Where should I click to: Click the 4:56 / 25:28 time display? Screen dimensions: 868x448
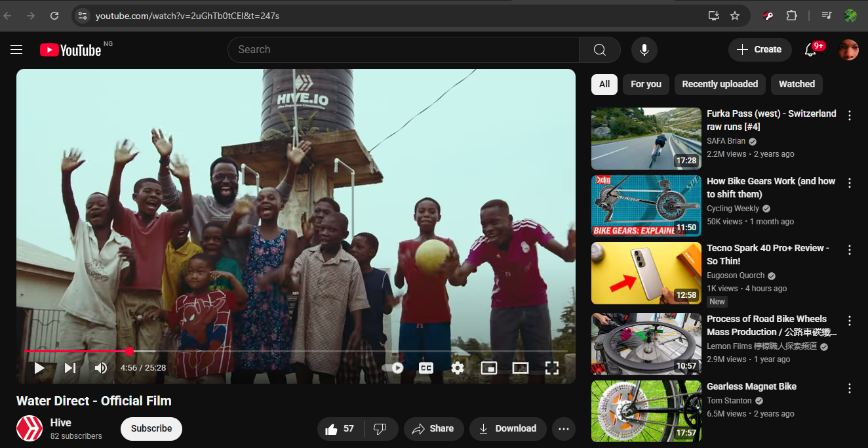point(143,368)
